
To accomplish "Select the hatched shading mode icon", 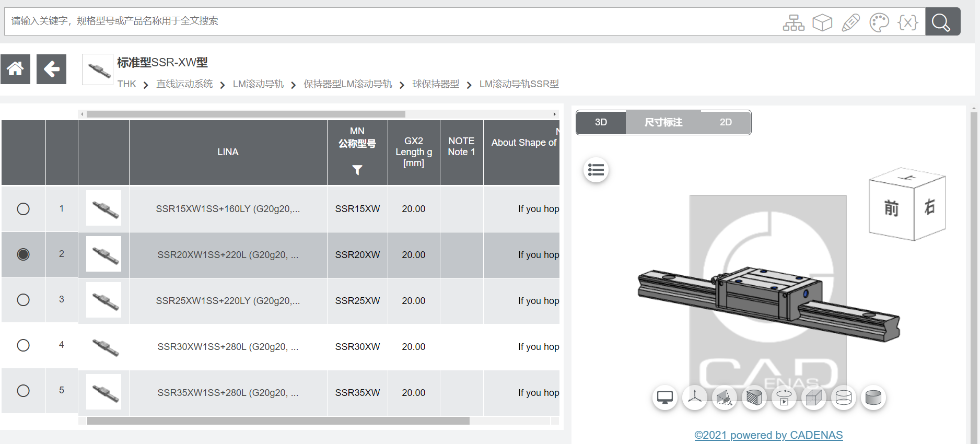I will point(754,398).
